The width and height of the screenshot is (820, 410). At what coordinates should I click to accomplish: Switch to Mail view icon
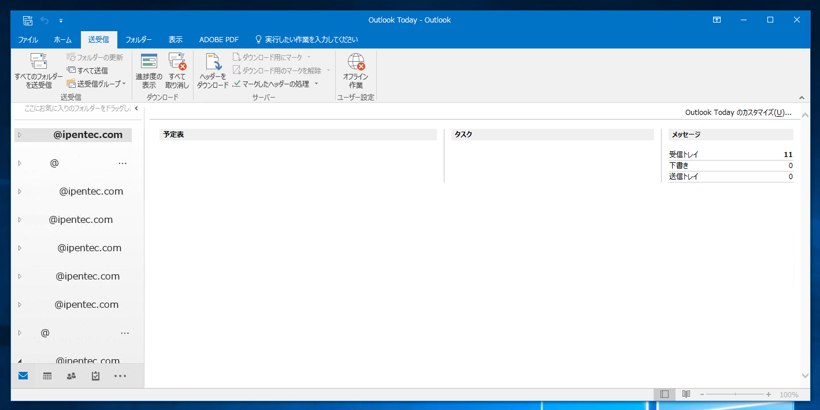coord(23,375)
